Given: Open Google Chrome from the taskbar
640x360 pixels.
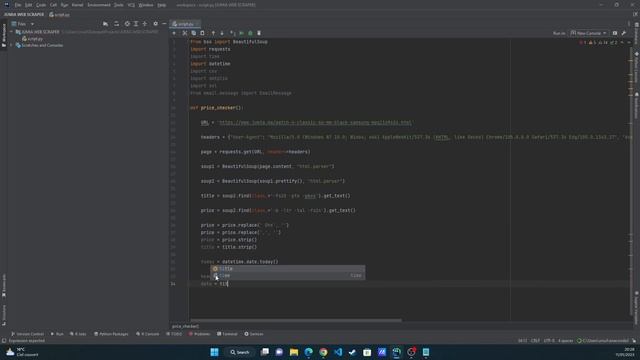Looking at the screenshot, I should click(323, 352).
